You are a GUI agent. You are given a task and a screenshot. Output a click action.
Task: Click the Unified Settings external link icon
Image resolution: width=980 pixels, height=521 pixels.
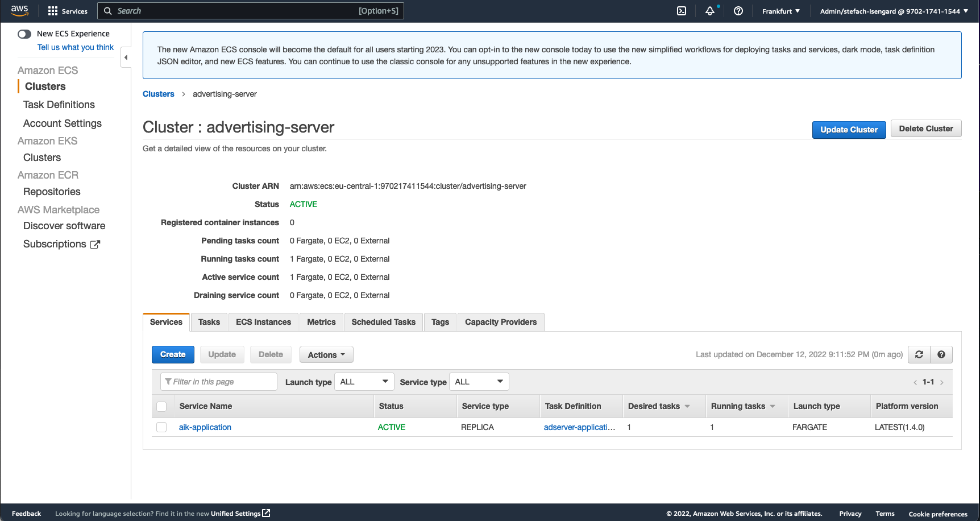[x=266, y=513]
